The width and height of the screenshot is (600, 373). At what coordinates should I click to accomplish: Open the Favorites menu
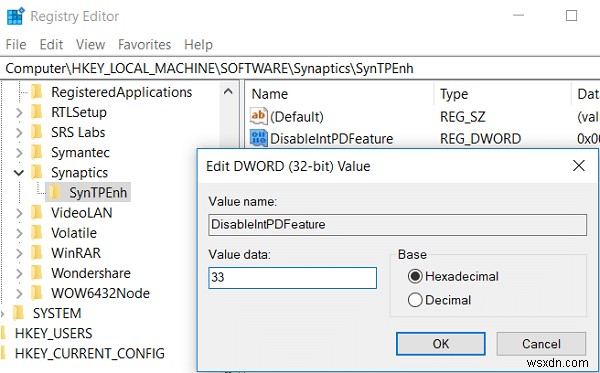[144, 45]
